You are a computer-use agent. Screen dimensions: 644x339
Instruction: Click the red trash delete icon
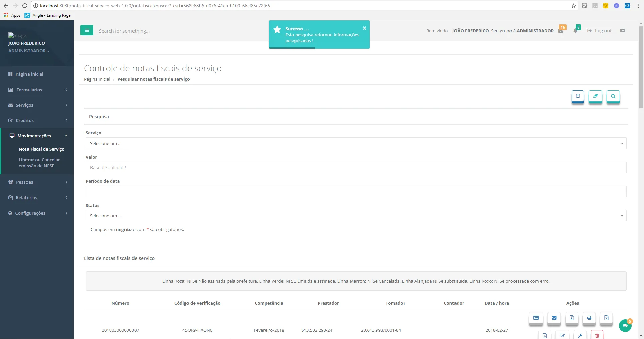pyautogui.click(x=597, y=335)
